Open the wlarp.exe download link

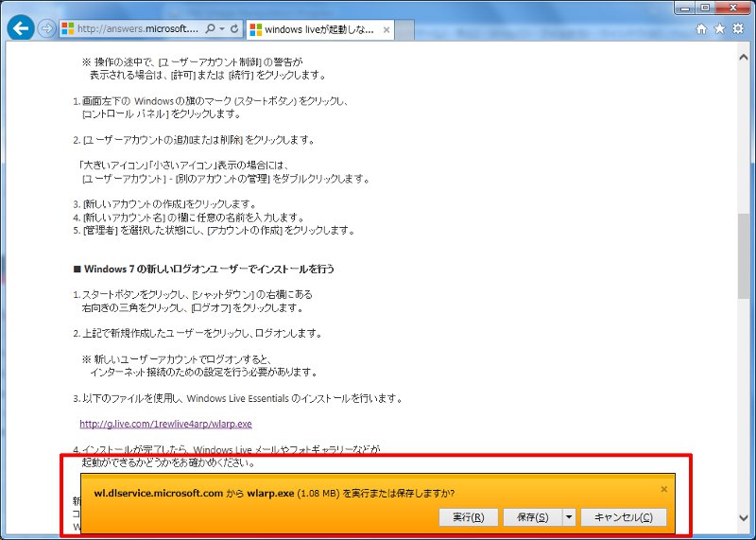click(166, 424)
